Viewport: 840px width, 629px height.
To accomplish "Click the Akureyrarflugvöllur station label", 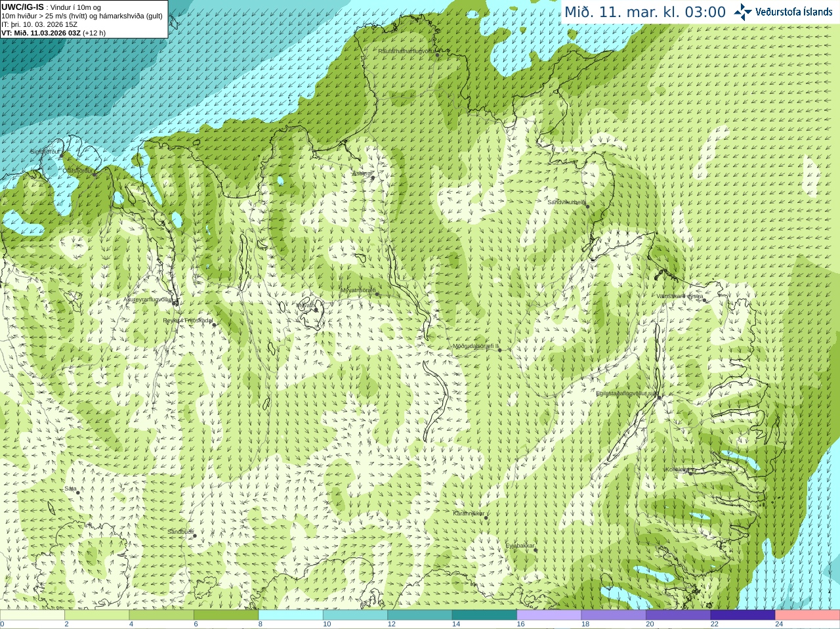I will click(148, 299).
